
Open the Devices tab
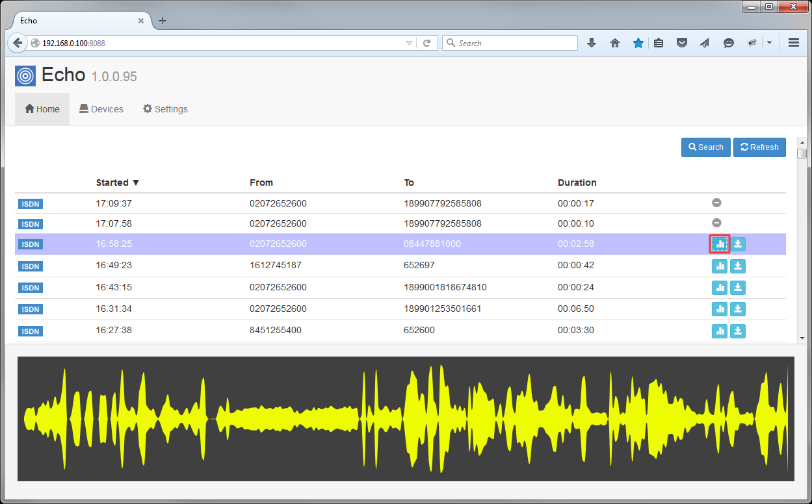[x=101, y=109]
